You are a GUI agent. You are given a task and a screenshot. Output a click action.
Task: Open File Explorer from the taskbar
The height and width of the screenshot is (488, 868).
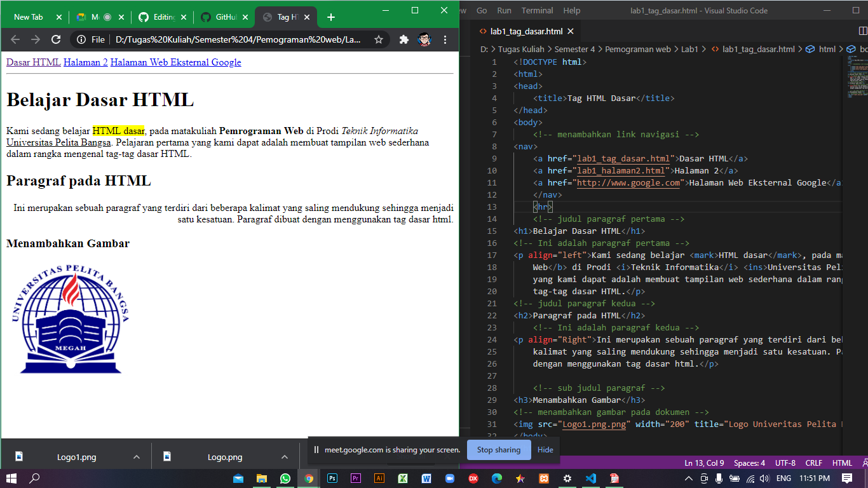(262, 478)
